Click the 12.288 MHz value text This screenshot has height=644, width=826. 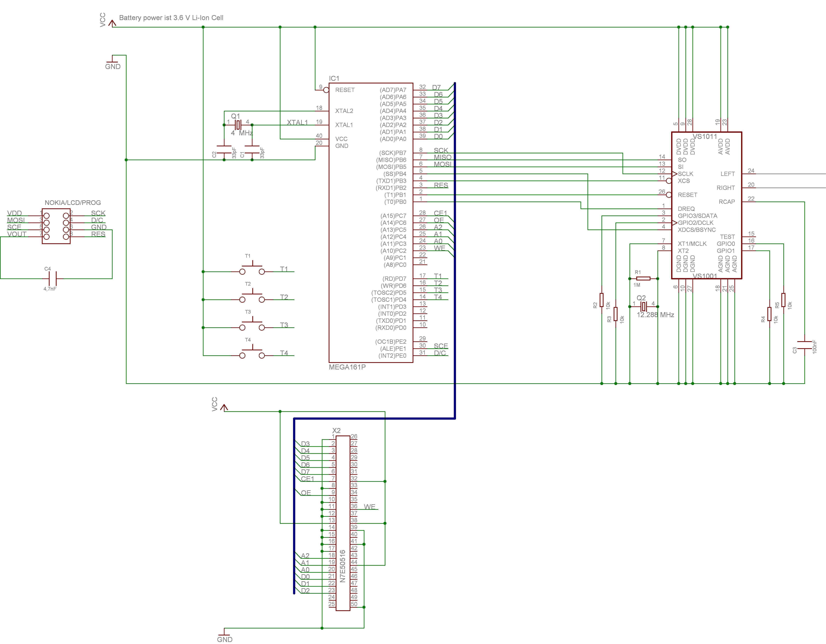[x=655, y=315]
